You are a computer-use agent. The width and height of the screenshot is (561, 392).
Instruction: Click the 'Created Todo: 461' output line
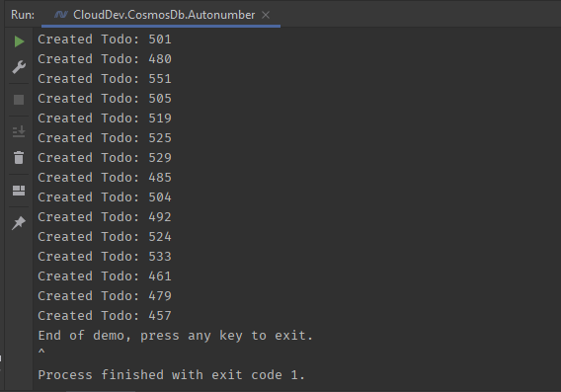click(x=105, y=276)
